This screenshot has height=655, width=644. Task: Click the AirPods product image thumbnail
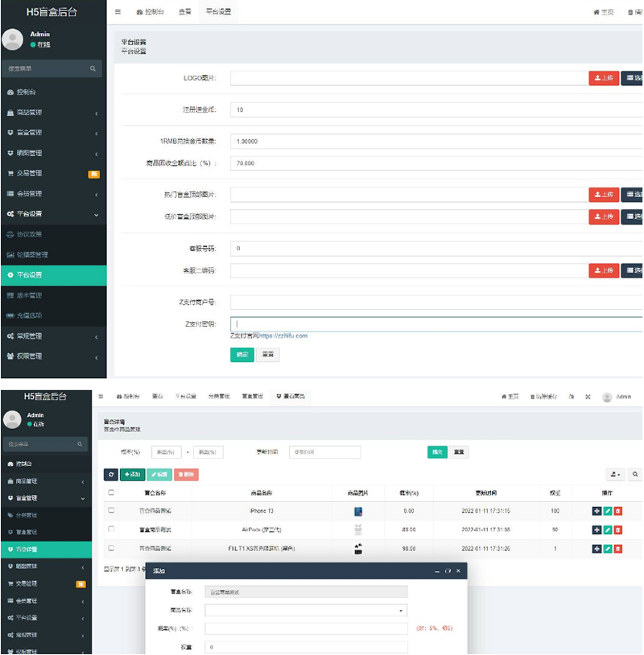pos(358,529)
